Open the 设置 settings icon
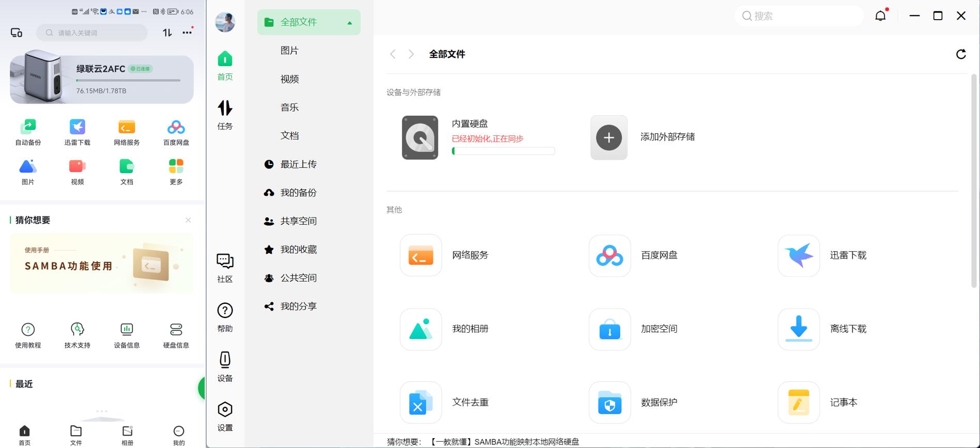The width and height of the screenshot is (980, 448). tap(225, 416)
